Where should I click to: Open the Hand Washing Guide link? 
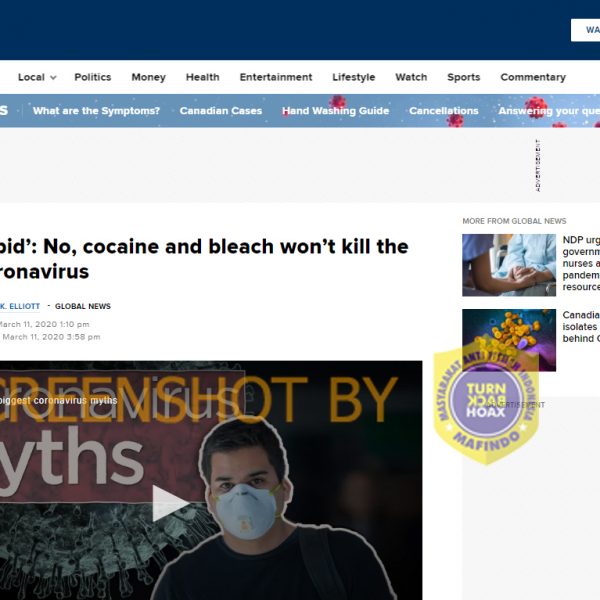click(x=336, y=111)
